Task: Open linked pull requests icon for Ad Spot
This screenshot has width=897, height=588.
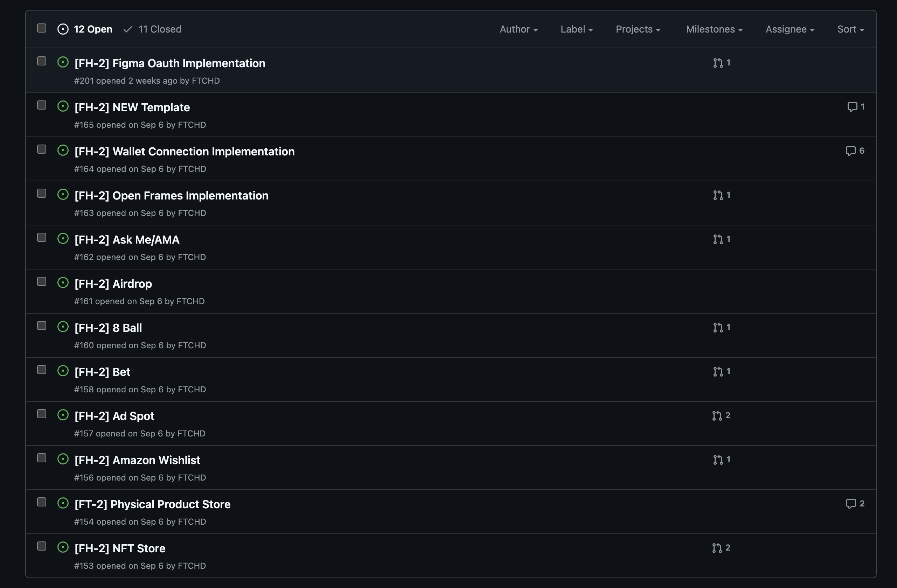Action: click(x=717, y=415)
